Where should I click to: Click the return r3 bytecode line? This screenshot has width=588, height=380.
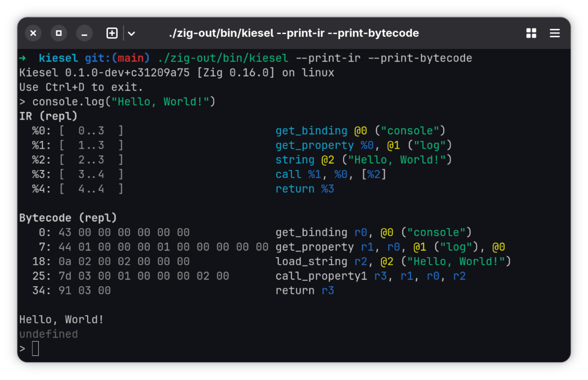pyautogui.click(x=304, y=290)
